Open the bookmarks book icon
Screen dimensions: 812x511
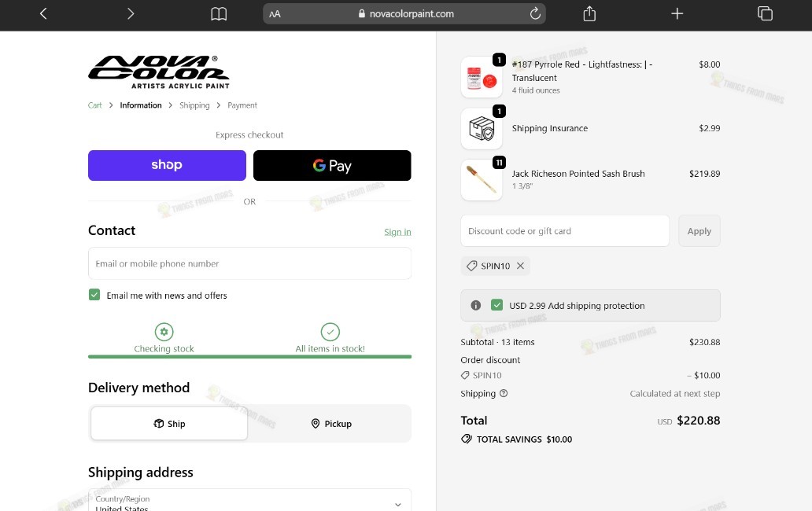click(x=219, y=14)
